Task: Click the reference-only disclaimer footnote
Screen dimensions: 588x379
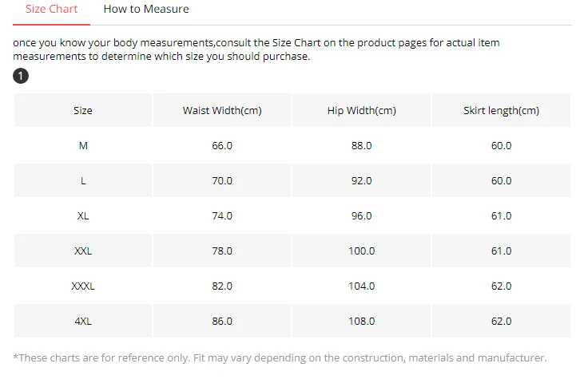Action: [x=280, y=358]
